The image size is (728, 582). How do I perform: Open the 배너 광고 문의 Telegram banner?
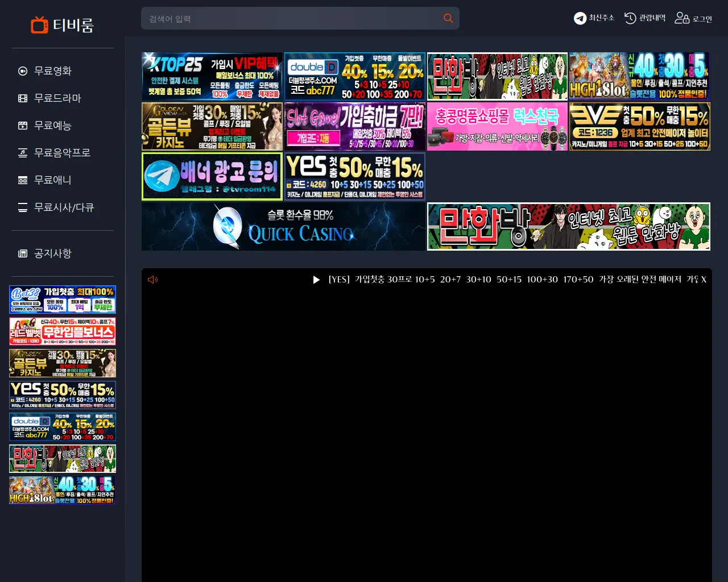pos(212,176)
